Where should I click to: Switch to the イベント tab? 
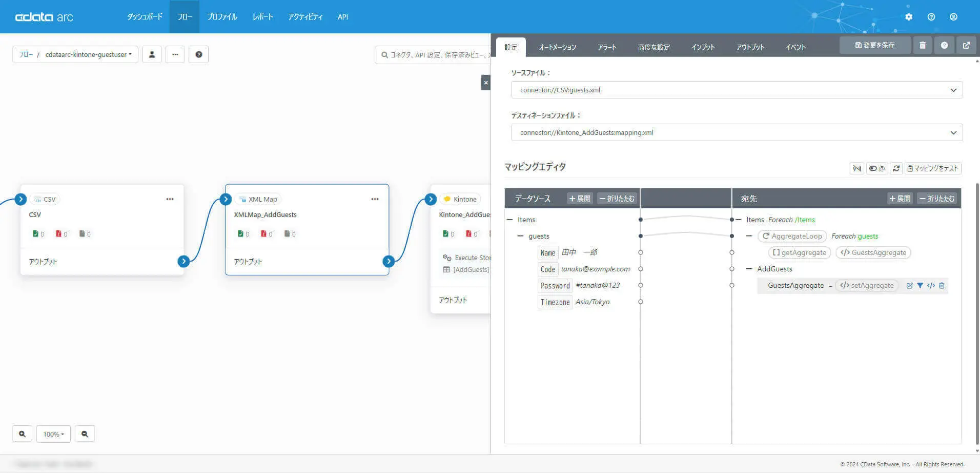tap(795, 47)
